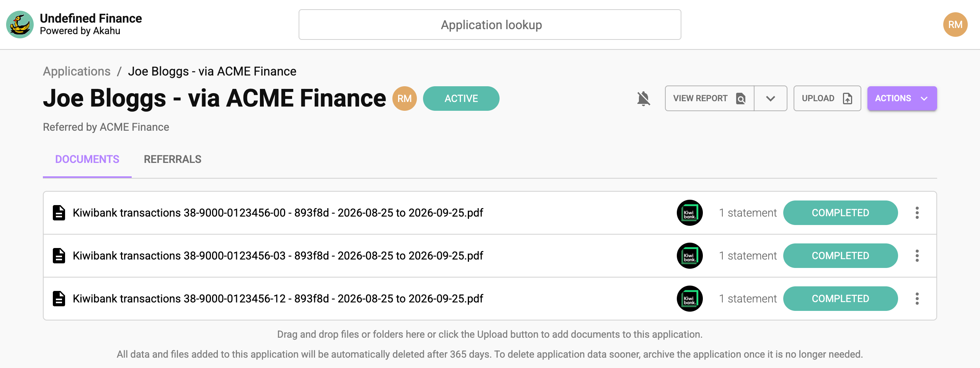Viewport: 980px width, 368px height.
Task: Click Kiwibank logo on 0123456-03 row
Action: (x=689, y=256)
